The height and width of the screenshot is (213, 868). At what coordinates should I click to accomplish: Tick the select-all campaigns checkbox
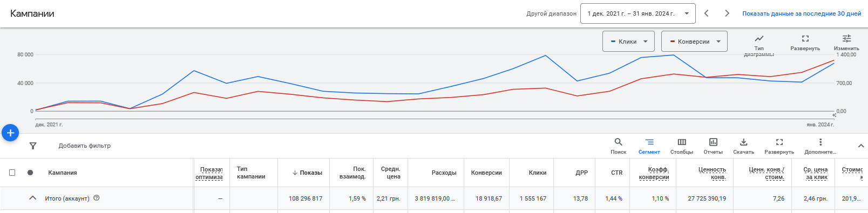pos(12,173)
